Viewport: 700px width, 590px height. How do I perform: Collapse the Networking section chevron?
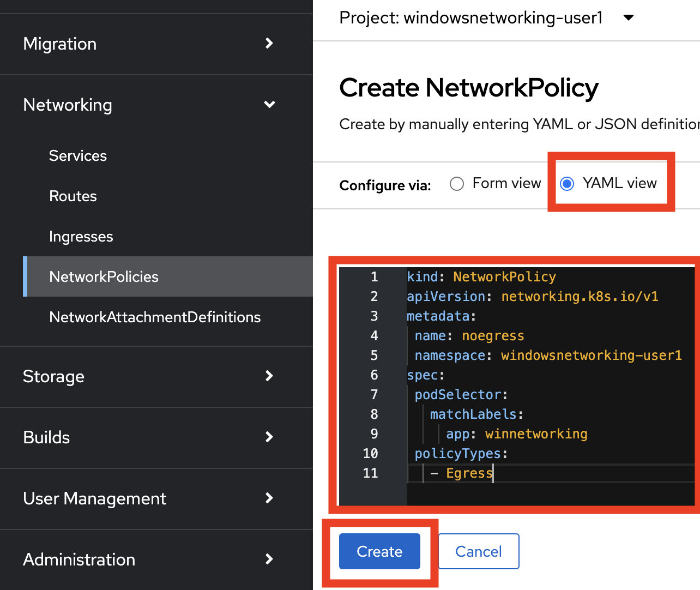[269, 104]
